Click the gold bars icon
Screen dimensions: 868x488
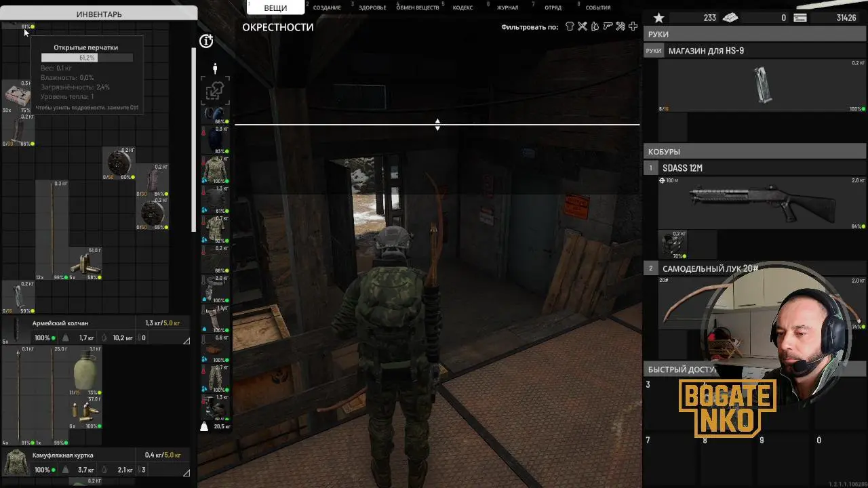730,18
